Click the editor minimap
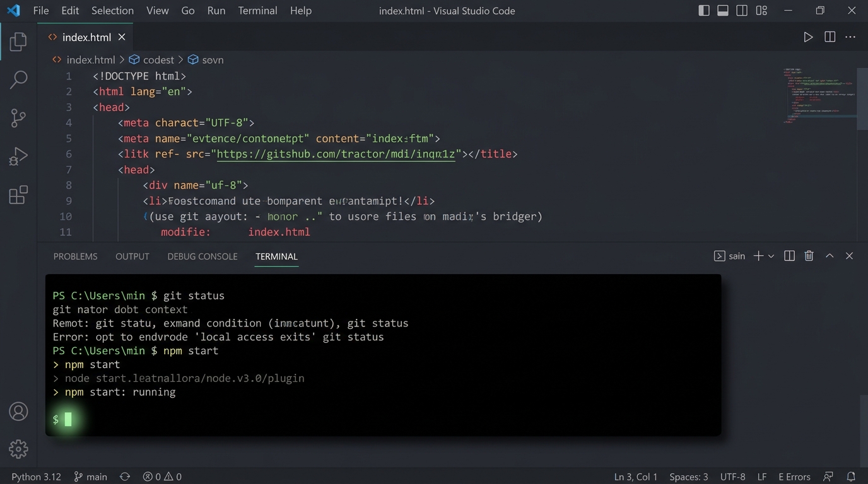Image resolution: width=868 pixels, height=484 pixels. 819,95
